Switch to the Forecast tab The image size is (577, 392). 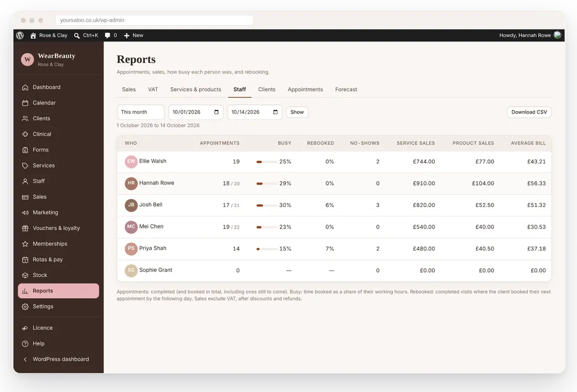pyautogui.click(x=346, y=90)
